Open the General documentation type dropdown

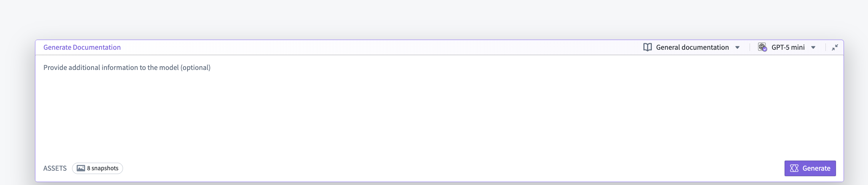pos(692,47)
